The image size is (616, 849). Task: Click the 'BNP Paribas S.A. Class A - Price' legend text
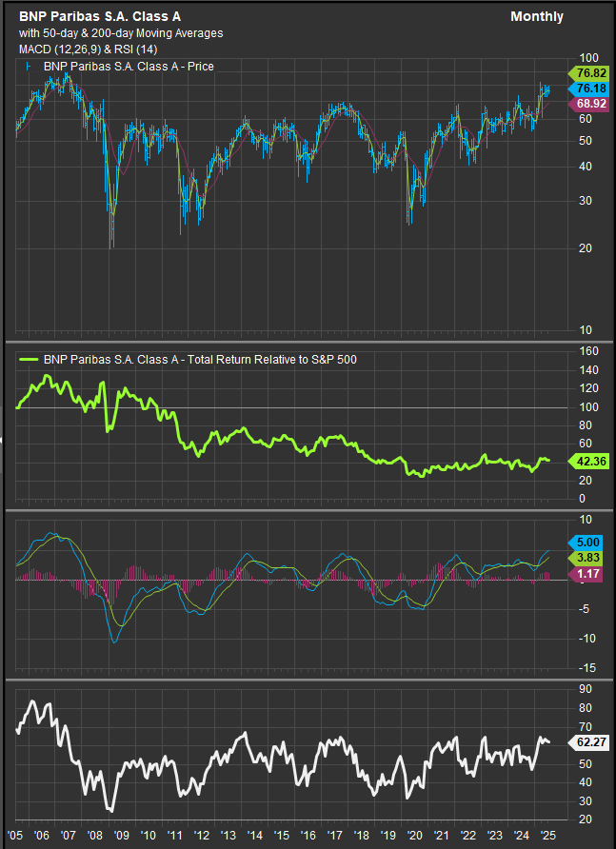(129, 67)
